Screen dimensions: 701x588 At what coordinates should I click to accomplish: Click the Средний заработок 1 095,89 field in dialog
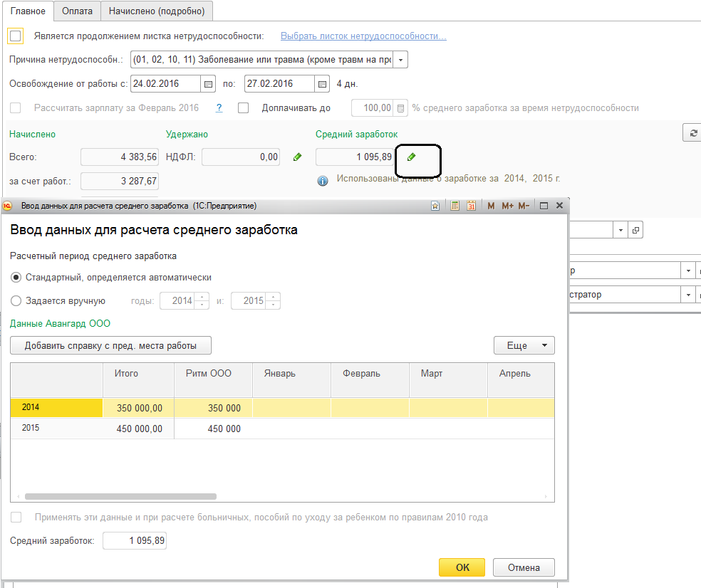[x=135, y=540]
